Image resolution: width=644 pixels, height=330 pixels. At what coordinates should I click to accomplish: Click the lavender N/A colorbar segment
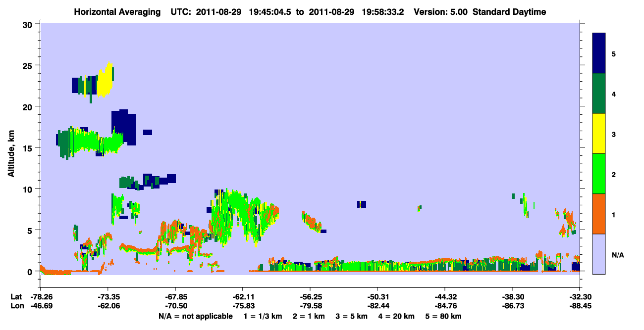[x=599, y=254]
